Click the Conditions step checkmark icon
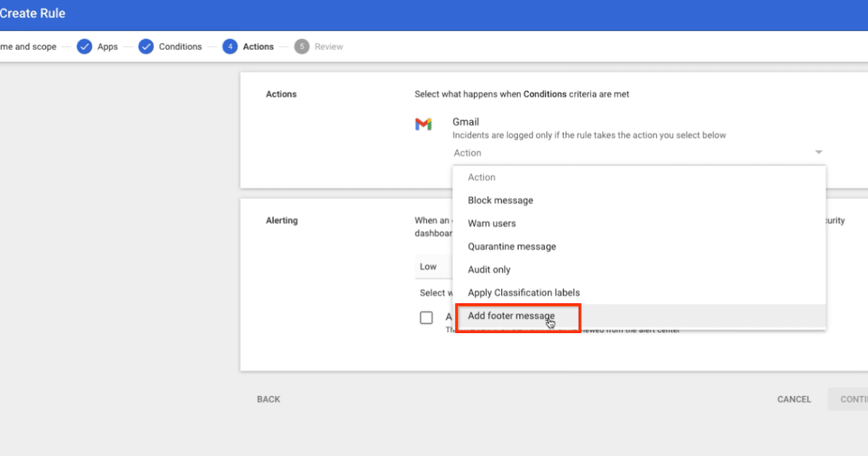The image size is (868, 456). click(146, 47)
